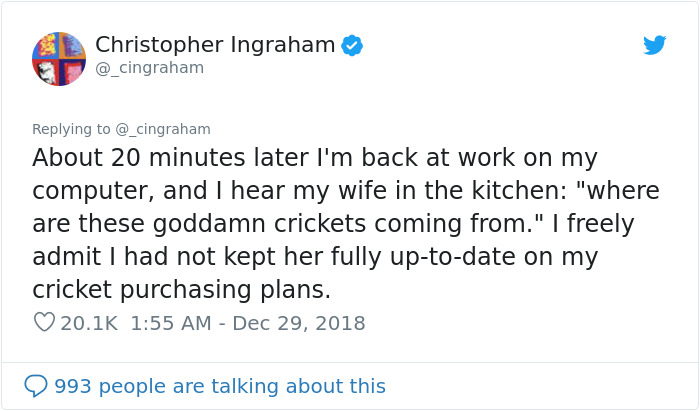
Task: Click the Twitter bird logo
Action: click(654, 45)
